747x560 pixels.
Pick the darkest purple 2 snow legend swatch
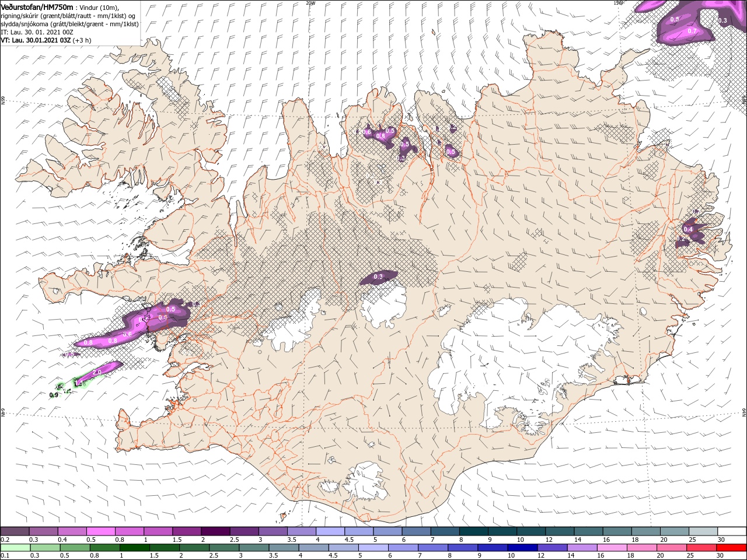pyautogui.click(x=215, y=531)
